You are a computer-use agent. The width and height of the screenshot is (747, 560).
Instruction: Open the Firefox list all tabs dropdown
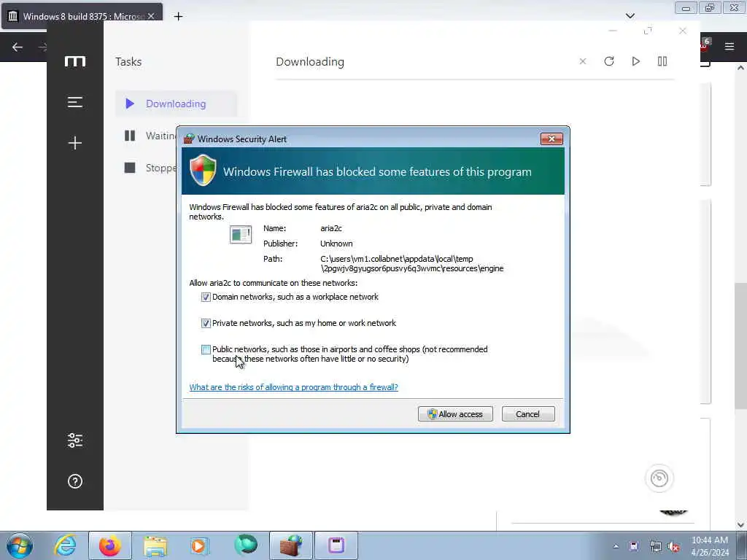pyautogui.click(x=630, y=16)
